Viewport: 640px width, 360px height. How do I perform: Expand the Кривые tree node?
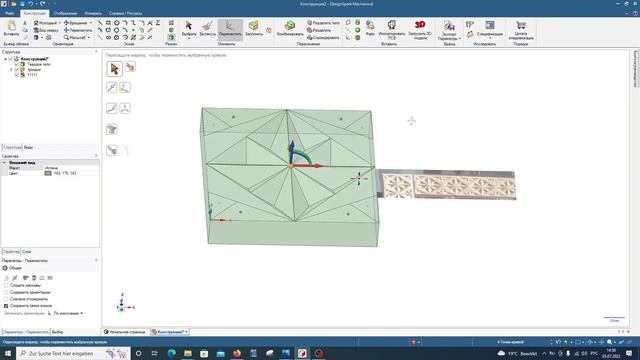(x=11, y=69)
